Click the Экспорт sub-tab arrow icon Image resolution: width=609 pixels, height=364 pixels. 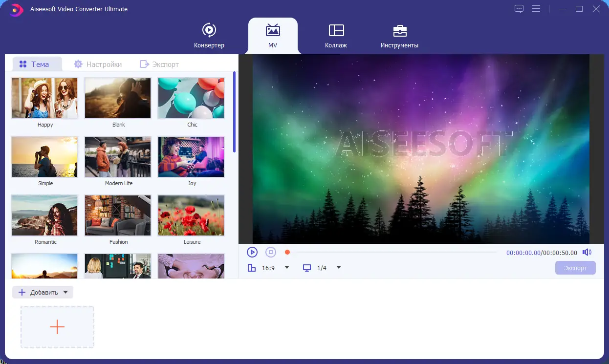[144, 64]
